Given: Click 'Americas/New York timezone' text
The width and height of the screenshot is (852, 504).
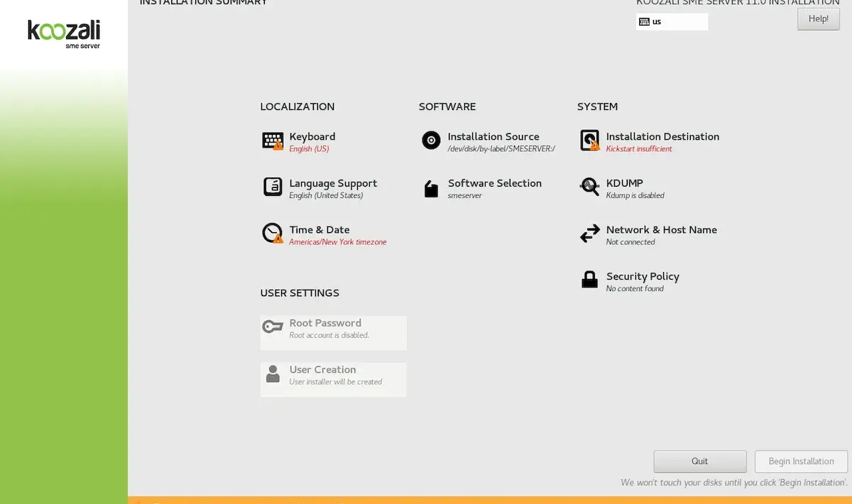Looking at the screenshot, I should (x=338, y=242).
